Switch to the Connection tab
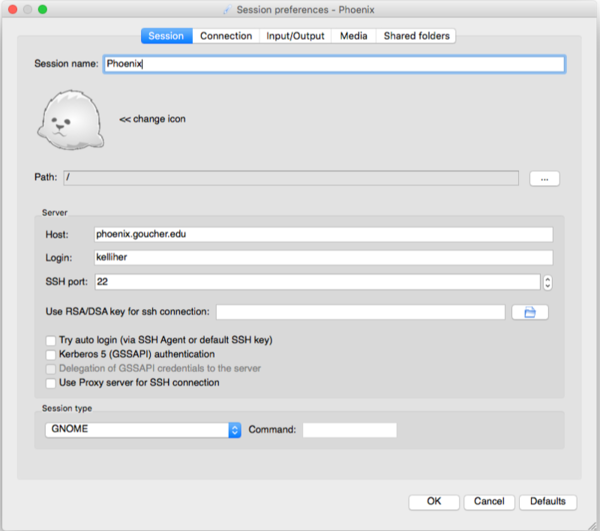This screenshot has width=600, height=531. click(226, 36)
